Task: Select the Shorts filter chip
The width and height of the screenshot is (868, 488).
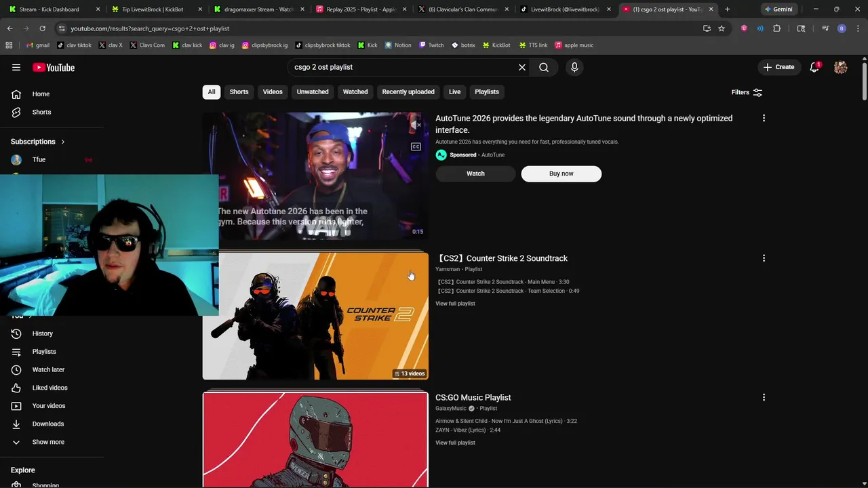Action: 239,92
